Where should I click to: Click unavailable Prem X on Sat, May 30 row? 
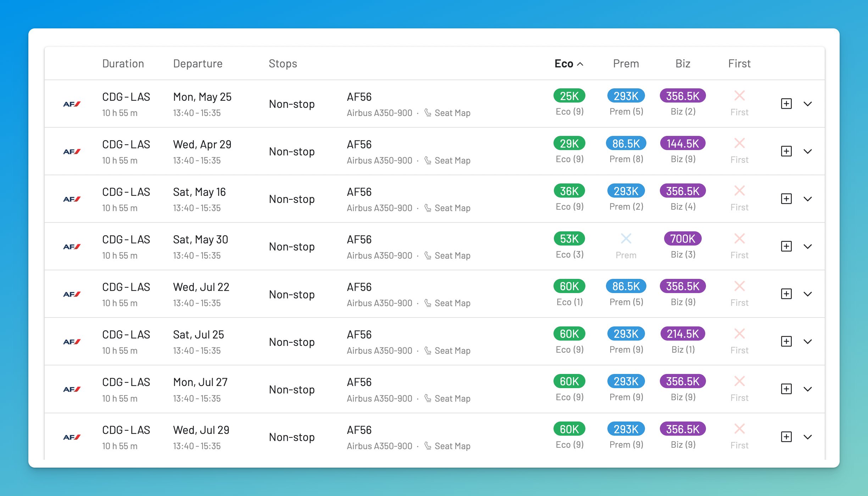626,238
